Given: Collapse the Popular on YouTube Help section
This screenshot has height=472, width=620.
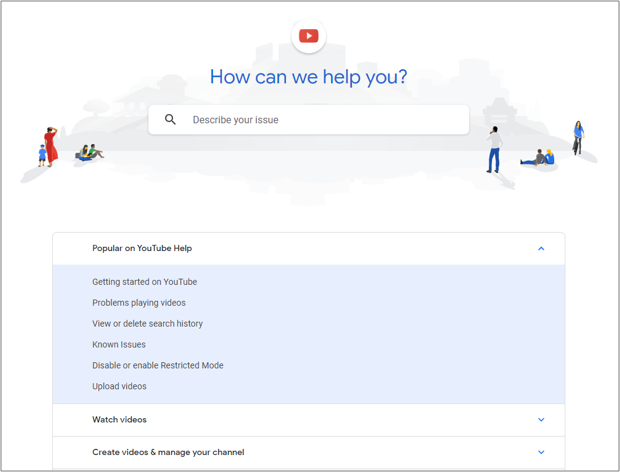Looking at the screenshot, I should 541,248.
